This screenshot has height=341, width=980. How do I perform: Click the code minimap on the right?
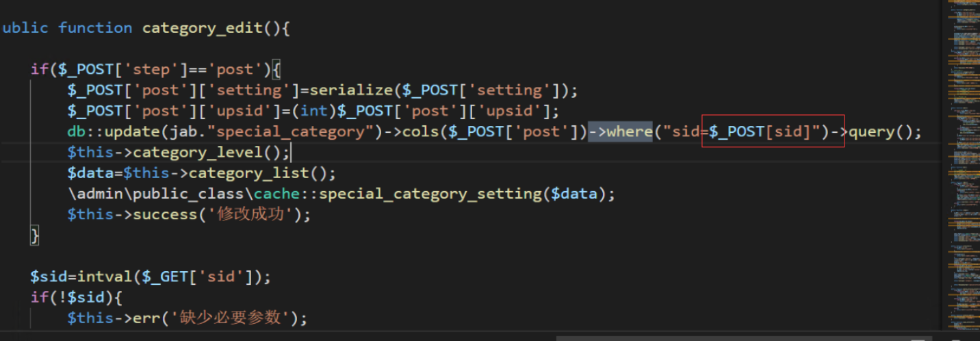[964, 164]
